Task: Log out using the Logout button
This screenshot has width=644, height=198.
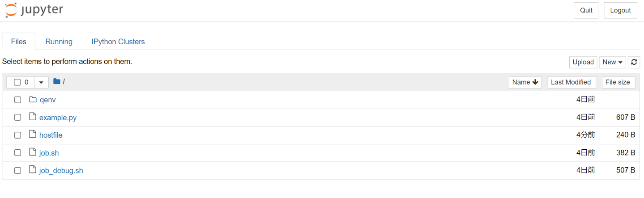Action: coord(620,10)
